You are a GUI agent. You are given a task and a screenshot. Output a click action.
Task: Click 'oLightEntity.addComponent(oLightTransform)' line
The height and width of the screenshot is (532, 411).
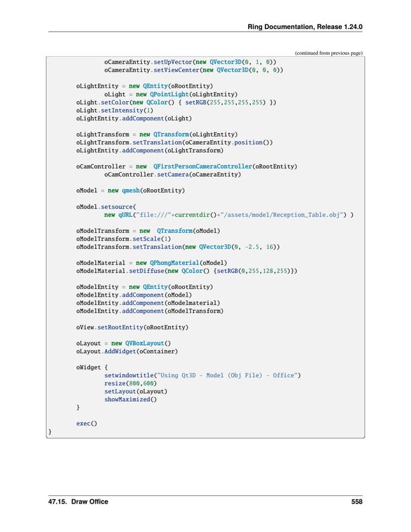click(x=149, y=151)
